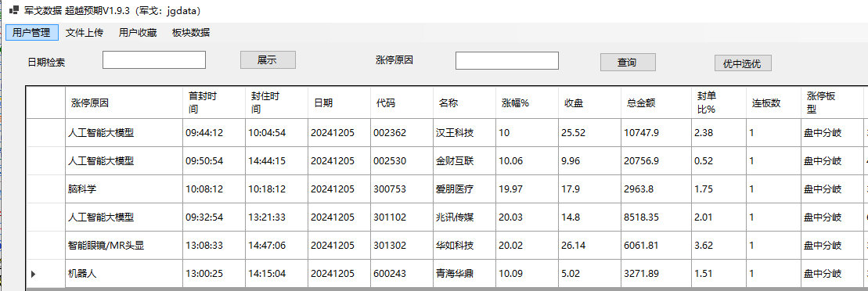Click the 3.62 seal ratio cell
This screenshot has width=868, height=291.
point(719,246)
